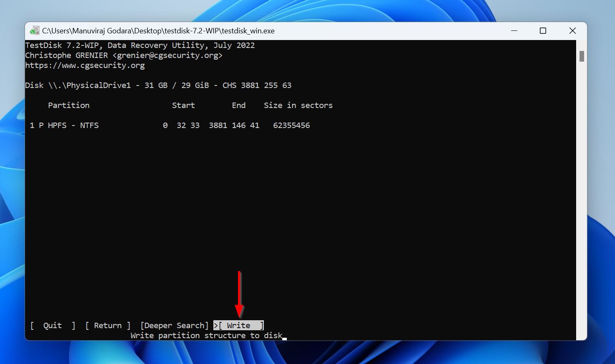The width and height of the screenshot is (615, 364).
Task: Choose the Quit option
Action: coord(53,326)
